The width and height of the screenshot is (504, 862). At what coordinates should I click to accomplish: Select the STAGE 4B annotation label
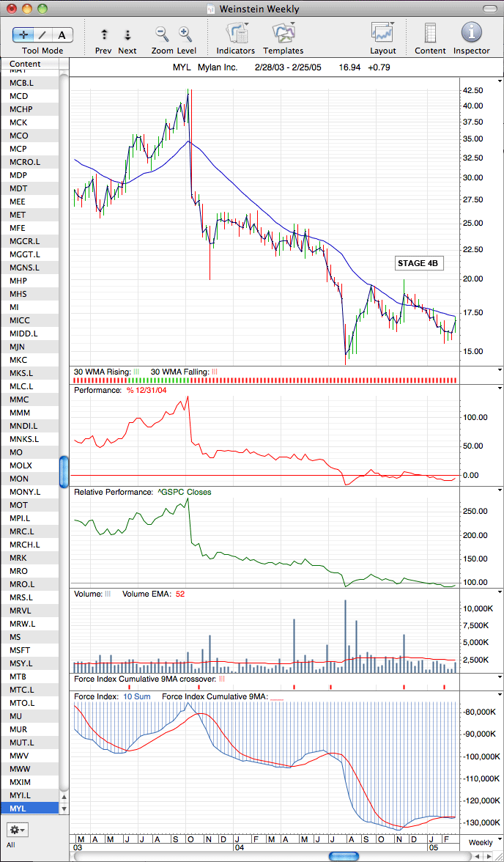[419, 263]
